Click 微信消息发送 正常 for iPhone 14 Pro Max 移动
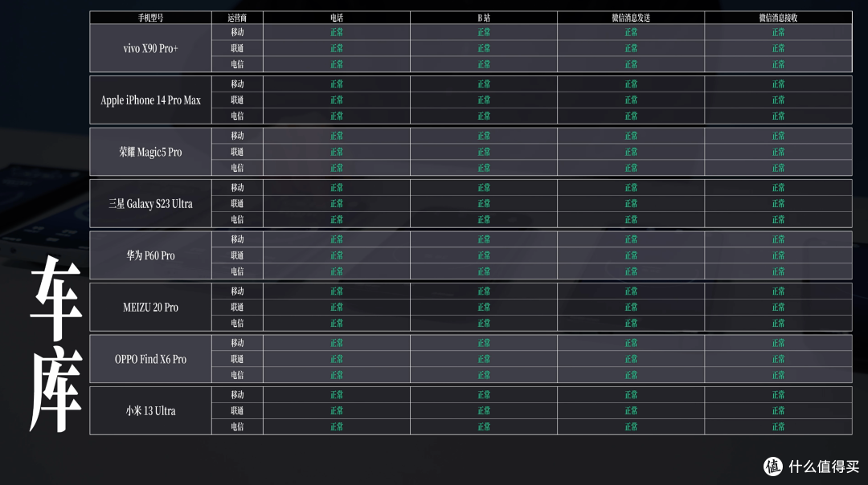 (x=631, y=84)
